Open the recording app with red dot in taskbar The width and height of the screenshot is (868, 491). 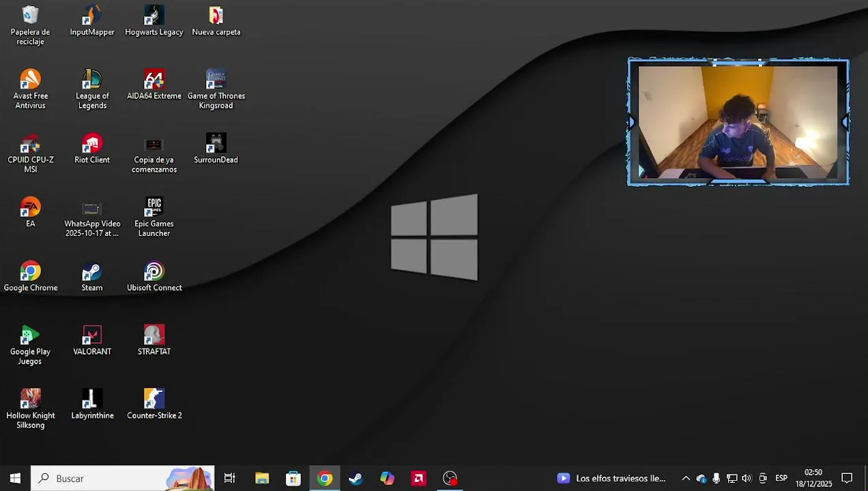[x=450, y=478]
